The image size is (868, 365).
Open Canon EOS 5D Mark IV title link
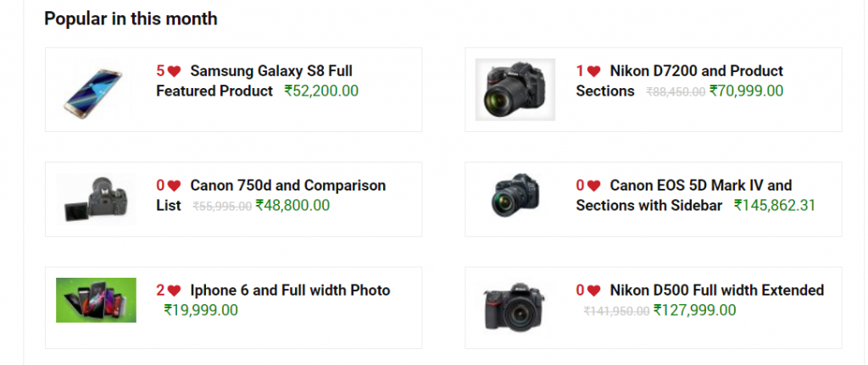[x=700, y=185]
